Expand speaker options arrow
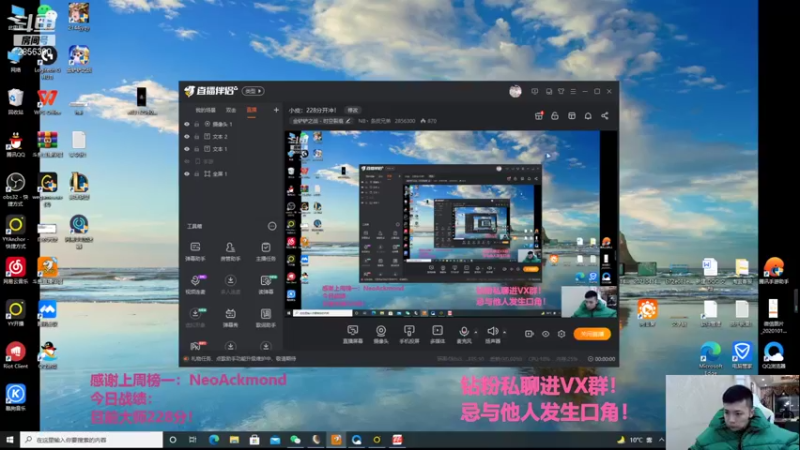The width and height of the screenshot is (800, 450). click(x=505, y=332)
